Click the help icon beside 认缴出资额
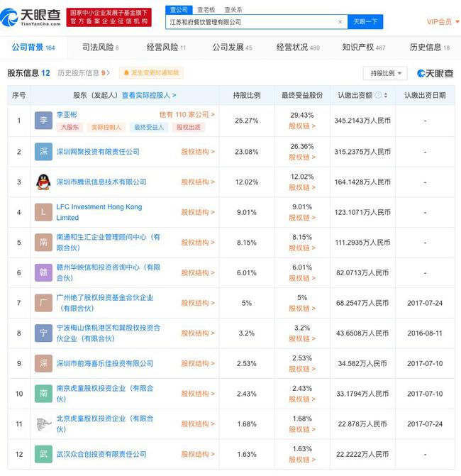The width and height of the screenshot is (461, 476). [x=378, y=95]
